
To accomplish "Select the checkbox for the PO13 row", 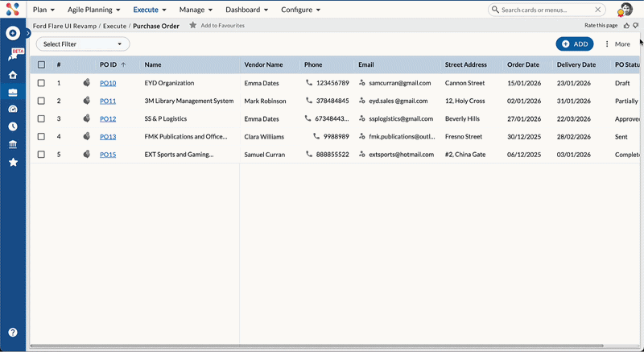I will point(41,137).
